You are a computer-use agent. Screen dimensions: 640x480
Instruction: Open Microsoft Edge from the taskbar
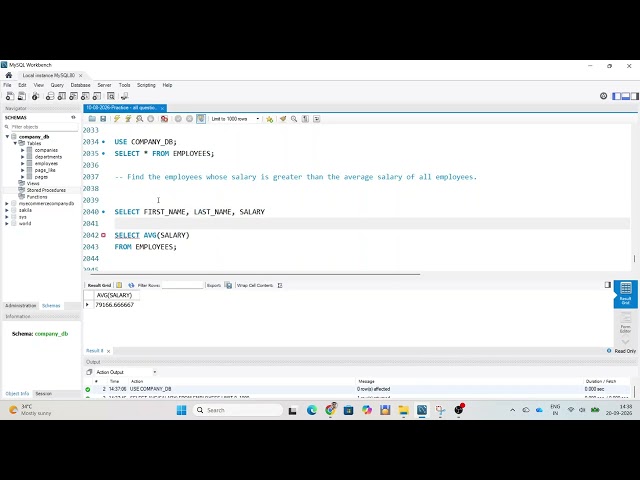point(312,410)
